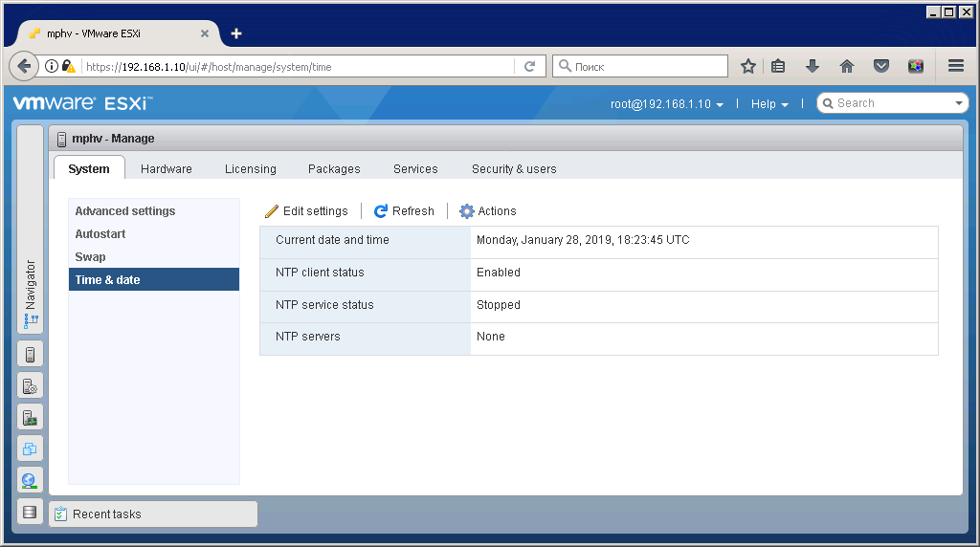Open the Virtual Machines sidebar icon
This screenshot has width=980, height=547.
click(30, 449)
